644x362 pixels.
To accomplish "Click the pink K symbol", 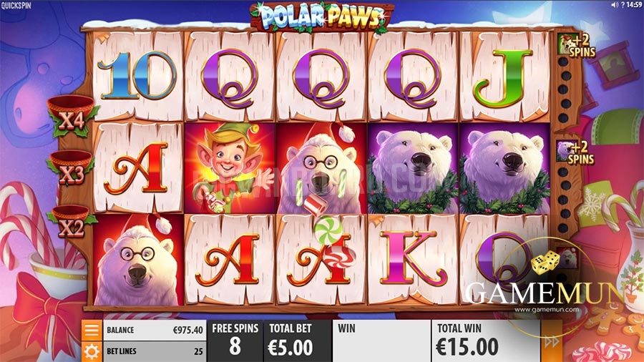I will pyautogui.click(x=412, y=258).
